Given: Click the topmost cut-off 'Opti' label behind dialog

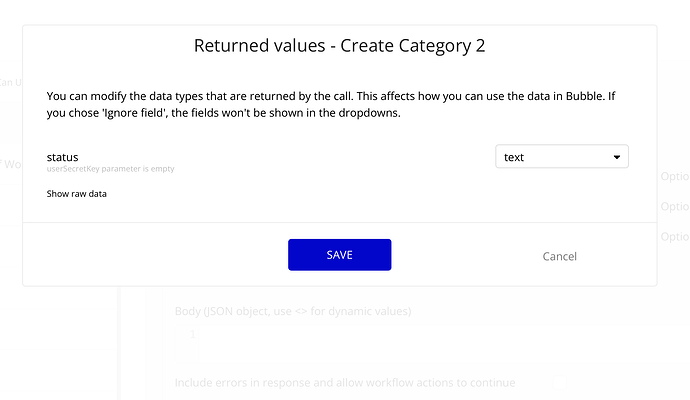Looking at the screenshot, I should click(675, 177).
